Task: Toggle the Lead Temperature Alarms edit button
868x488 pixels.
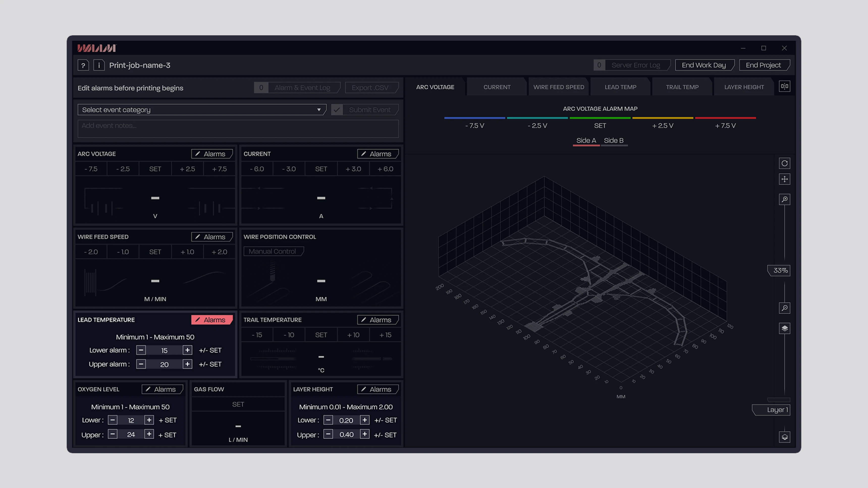Action: [x=212, y=320]
